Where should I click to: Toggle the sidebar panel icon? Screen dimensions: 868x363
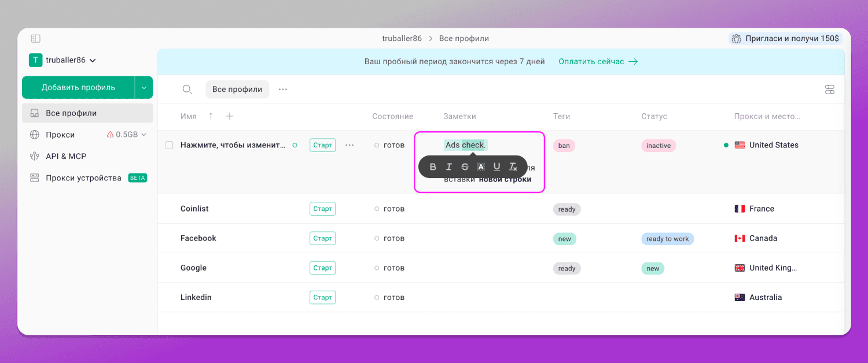coord(36,39)
